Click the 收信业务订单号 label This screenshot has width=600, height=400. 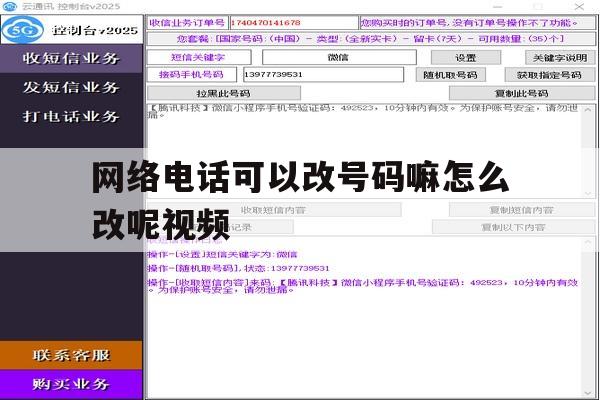pos(188,23)
